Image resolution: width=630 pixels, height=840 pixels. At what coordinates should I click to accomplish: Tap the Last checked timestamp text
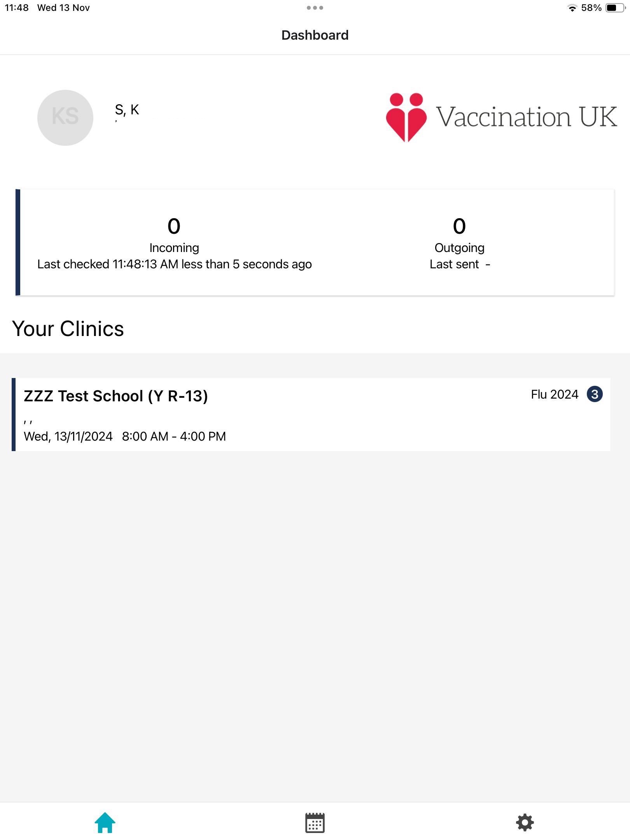174,264
